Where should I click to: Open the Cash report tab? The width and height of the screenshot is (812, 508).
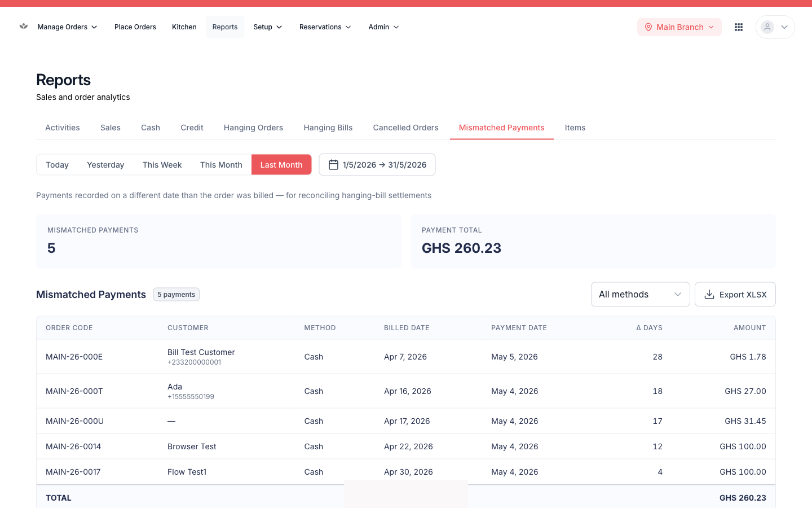tap(151, 128)
